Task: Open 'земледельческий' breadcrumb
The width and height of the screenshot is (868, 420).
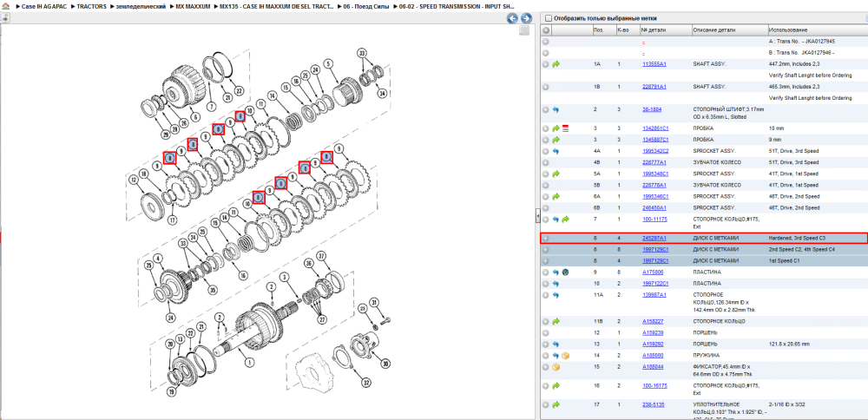Action: (x=140, y=7)
